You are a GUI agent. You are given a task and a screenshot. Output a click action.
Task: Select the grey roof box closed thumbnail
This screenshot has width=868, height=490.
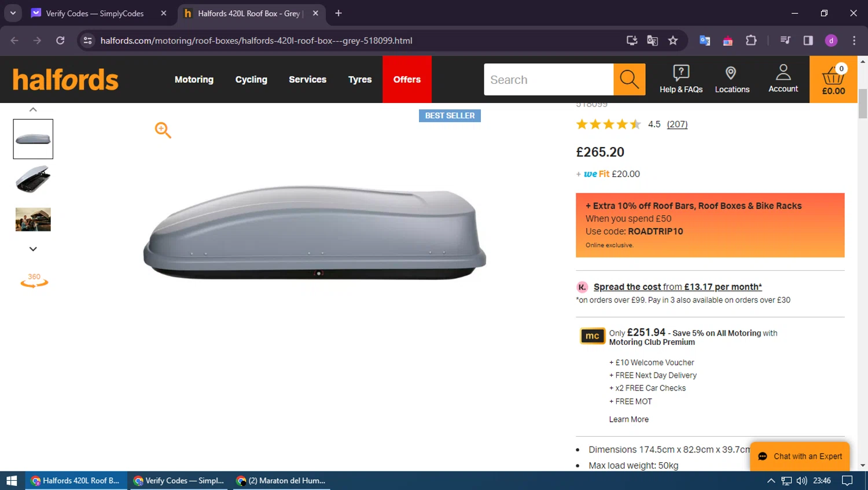pos(33,139)
